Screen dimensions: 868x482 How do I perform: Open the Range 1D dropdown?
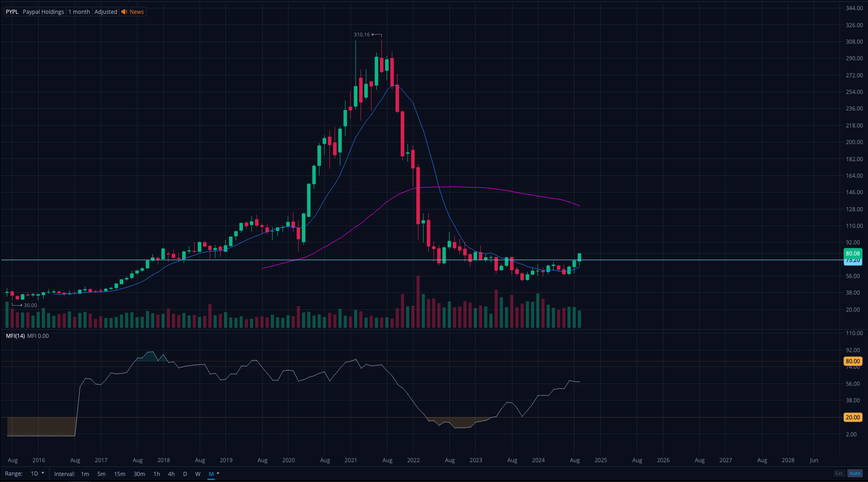(37, 474)
